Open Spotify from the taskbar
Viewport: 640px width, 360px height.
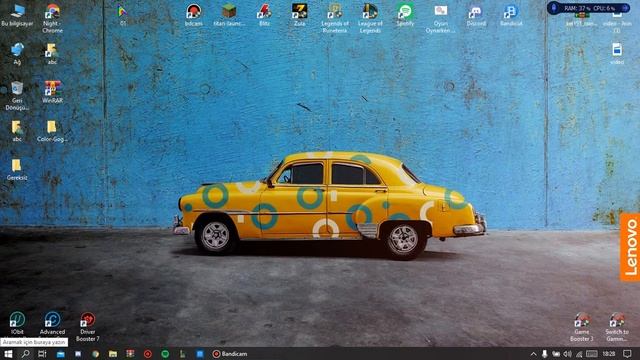point(165,354)
